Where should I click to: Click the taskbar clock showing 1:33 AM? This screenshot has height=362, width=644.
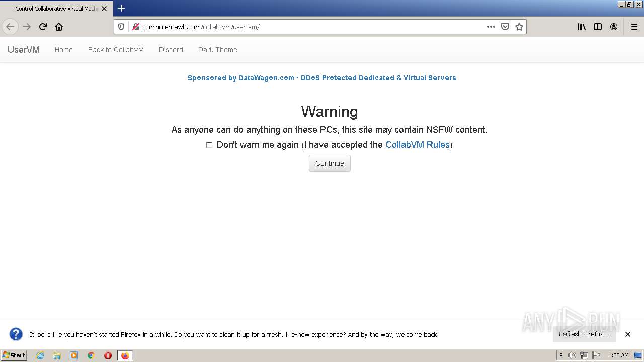(x=618, y=355)
